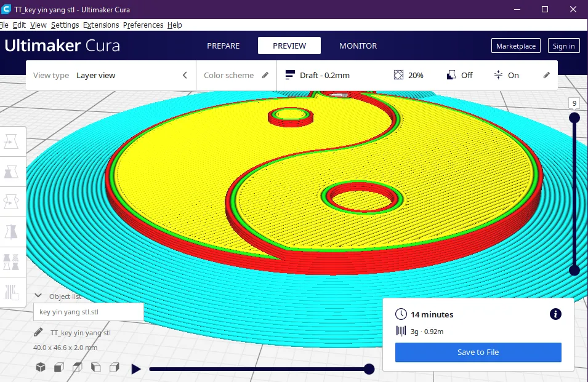This screenshot has width=588, height=382.
Task: Switch to the MONITOR stage
Action: click(x=358, y=46)
